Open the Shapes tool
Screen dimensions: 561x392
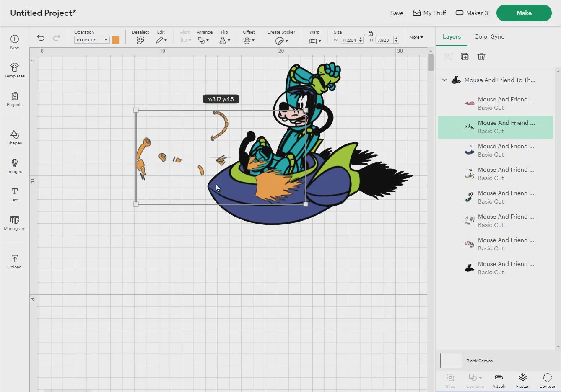click(15, 137)
